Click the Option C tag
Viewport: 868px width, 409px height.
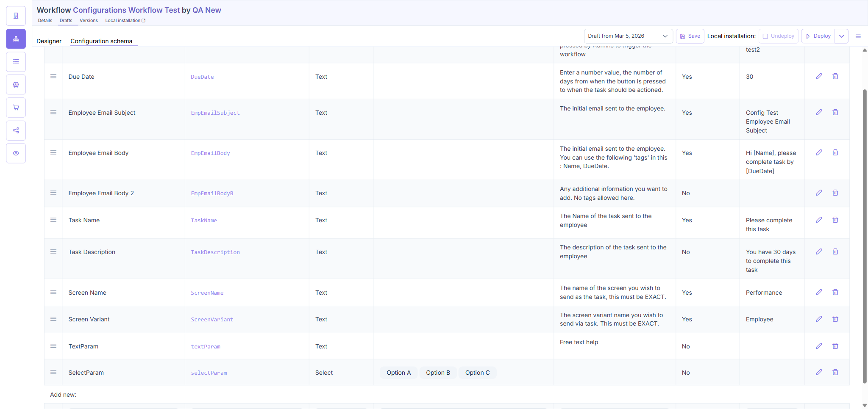tap(477, 373)
